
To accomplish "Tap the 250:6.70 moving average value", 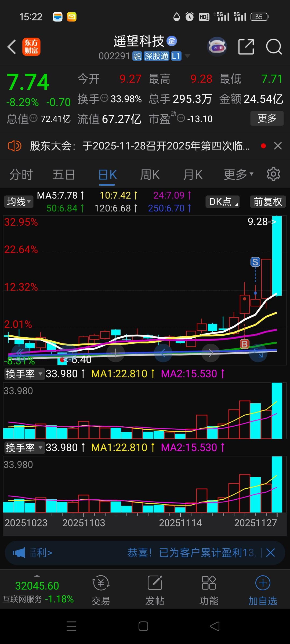I will pos(170,208).
